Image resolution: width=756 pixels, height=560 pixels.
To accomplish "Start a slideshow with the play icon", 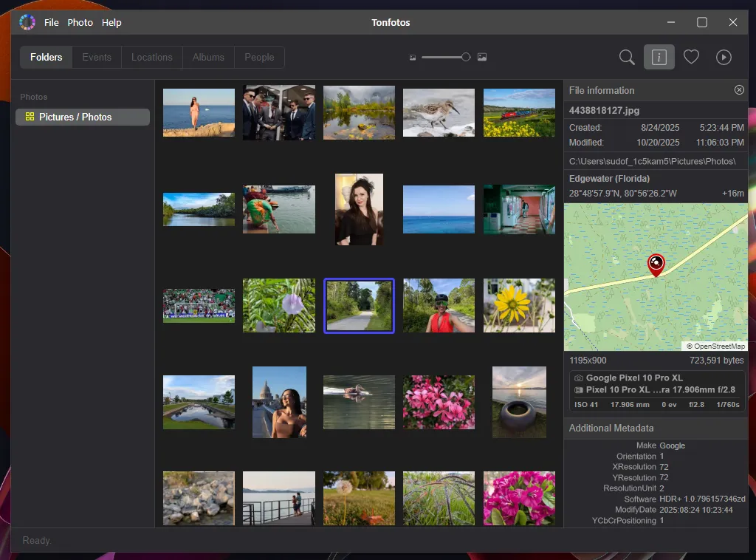I will pyautogui.click(x=724, y=57).
